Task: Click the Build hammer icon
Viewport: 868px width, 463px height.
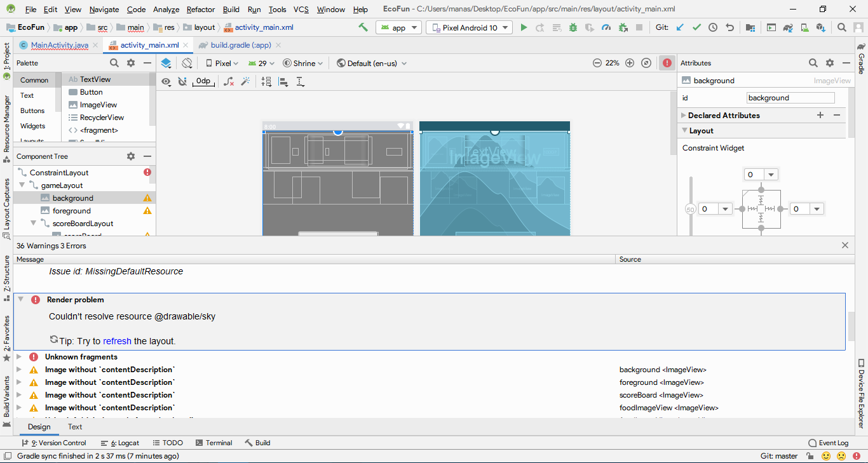Action: pyautogui.click(x=363, y=27)
